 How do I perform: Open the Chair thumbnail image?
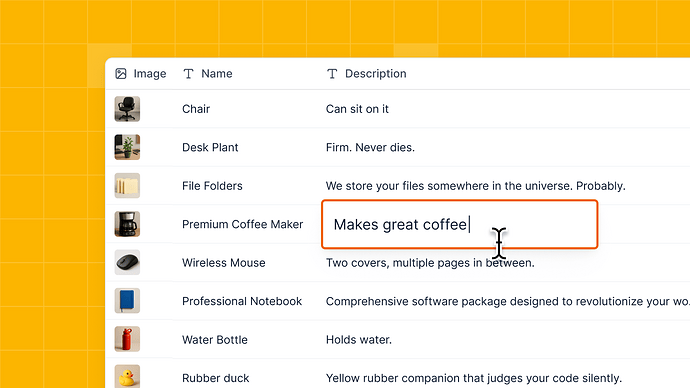127,109
